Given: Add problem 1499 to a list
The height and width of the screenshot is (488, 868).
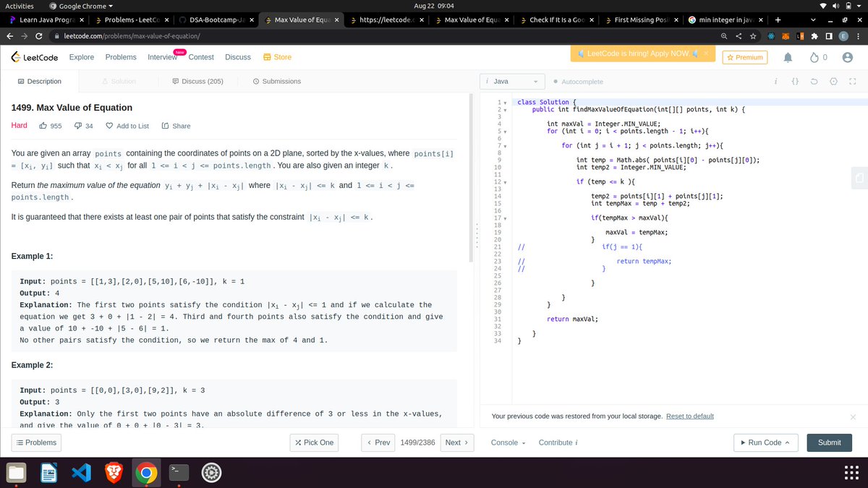Looking at the screenshot, I should pyautogui.click(x=127, y=125).
